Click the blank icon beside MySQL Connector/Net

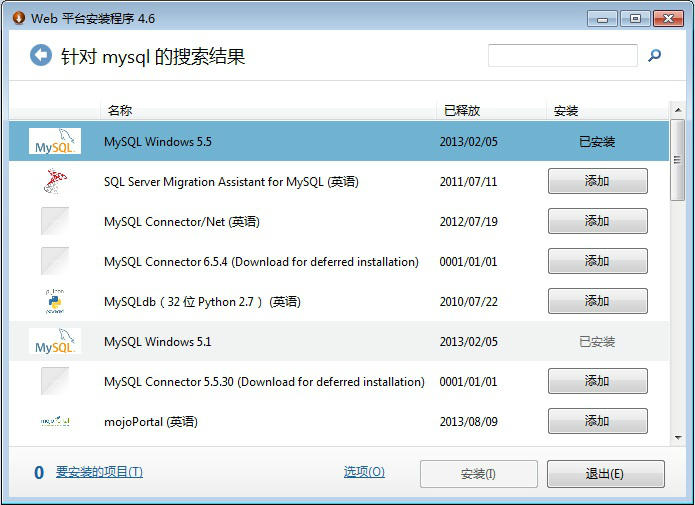click(55, 221)
